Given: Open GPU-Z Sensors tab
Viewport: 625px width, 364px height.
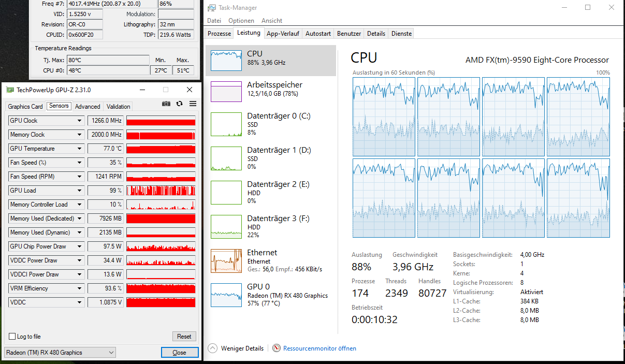Looking at the screenshot, I should click(59, 106).
